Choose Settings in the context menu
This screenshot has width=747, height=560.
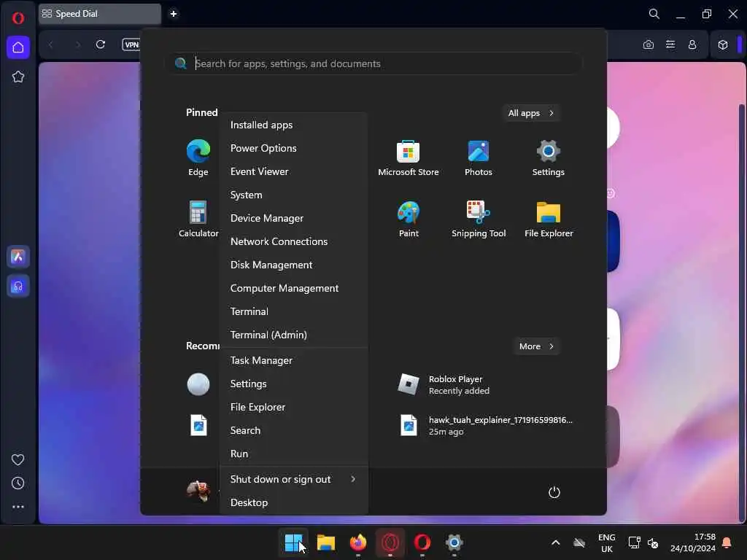[x=293, y=384]
